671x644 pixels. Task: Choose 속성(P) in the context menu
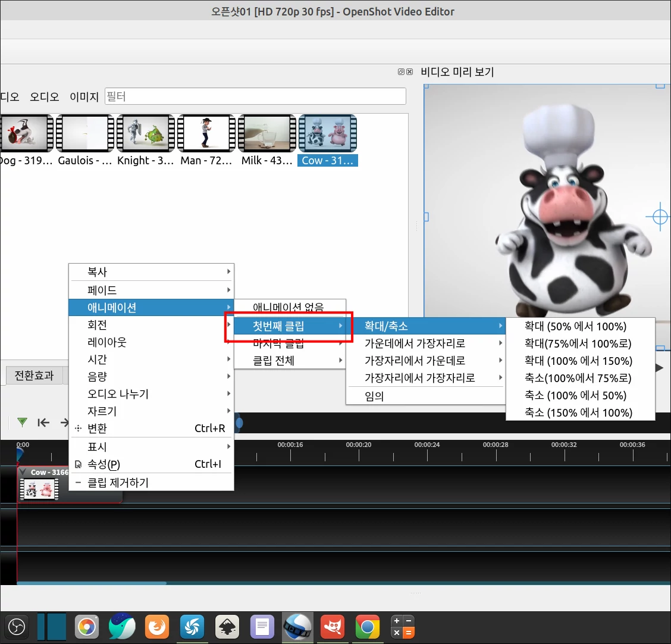click(x=151, y=464)
